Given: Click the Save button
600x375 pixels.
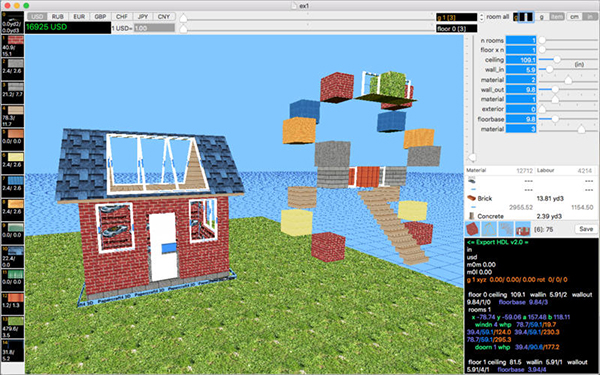Looking at the screenshot, I should pyautogui.click(x=586, y=229).
